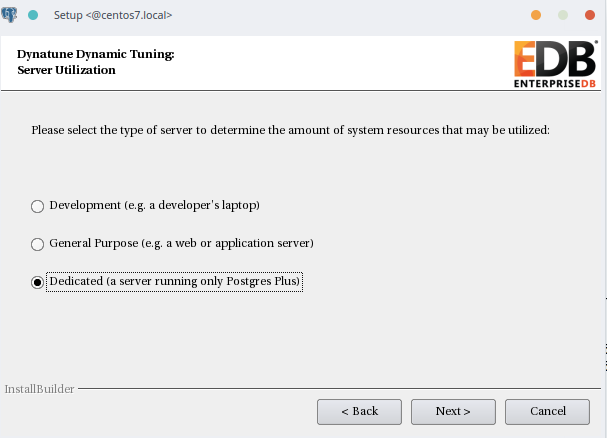Click the EDB EnterpriseDB logo
607x438 pixels.
pyautogui.click(x=555, y=64)
